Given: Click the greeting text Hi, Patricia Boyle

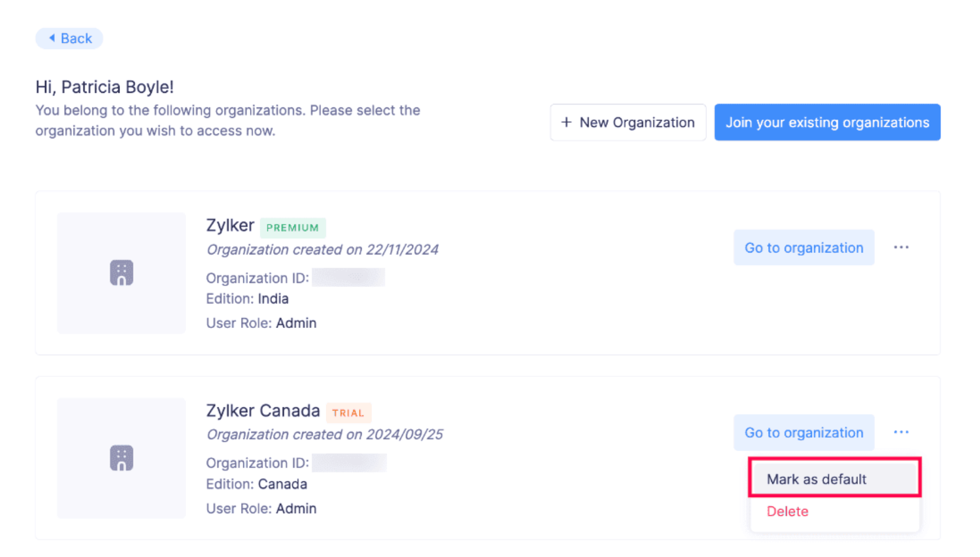Looking at the screenshot, I should coord(103,86).
